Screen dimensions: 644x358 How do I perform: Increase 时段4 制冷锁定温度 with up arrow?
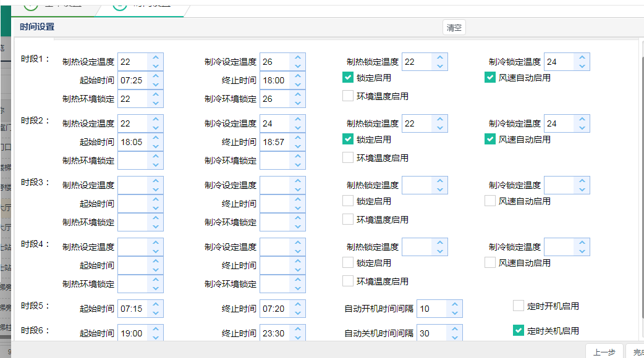(x=582, y=243)
